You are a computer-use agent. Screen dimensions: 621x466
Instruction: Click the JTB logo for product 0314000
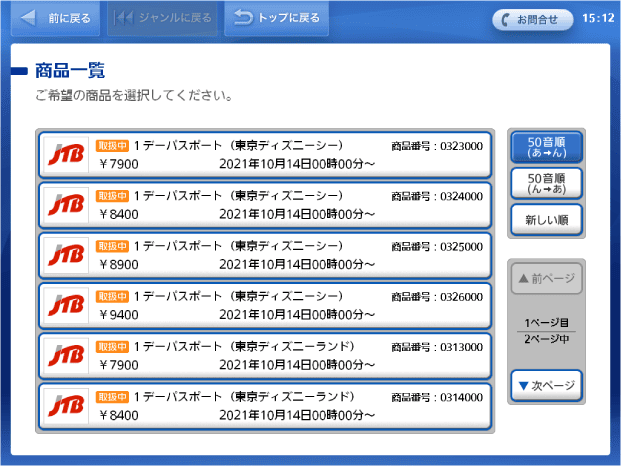(66, 407)
